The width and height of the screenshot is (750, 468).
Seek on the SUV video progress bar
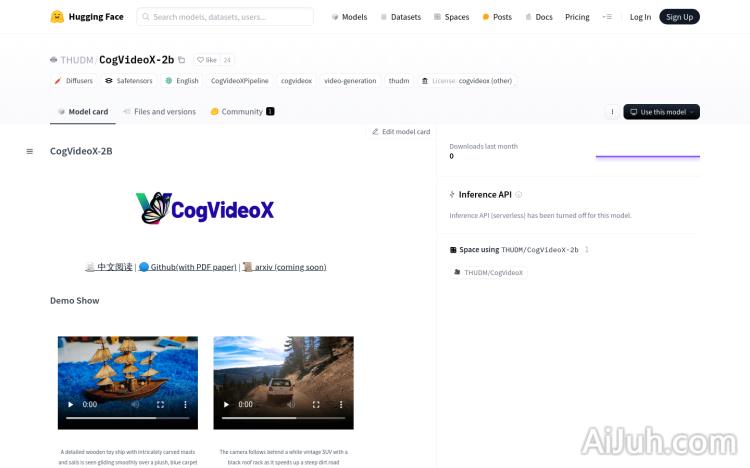pyautogui.click(x=284, y=418)
